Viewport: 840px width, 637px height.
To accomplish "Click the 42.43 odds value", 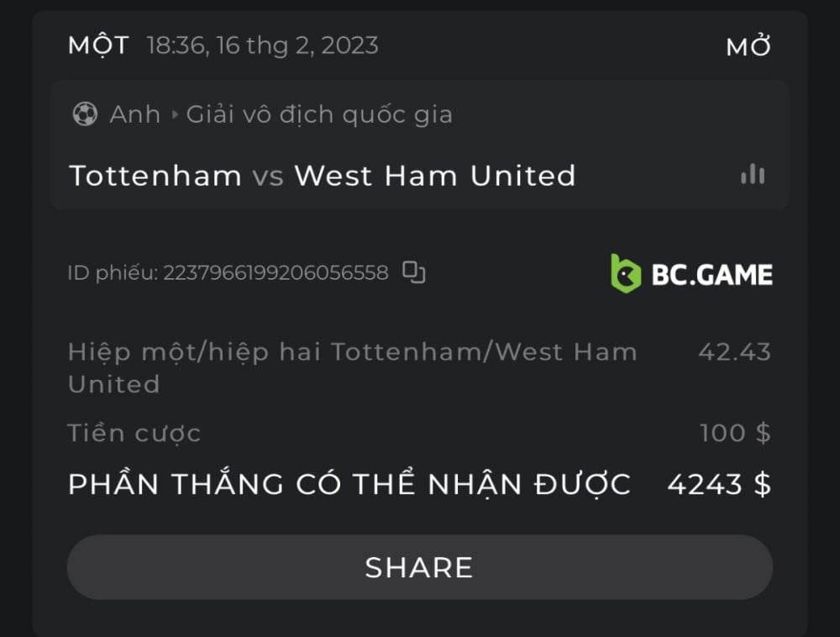I will tap(734, 351).
